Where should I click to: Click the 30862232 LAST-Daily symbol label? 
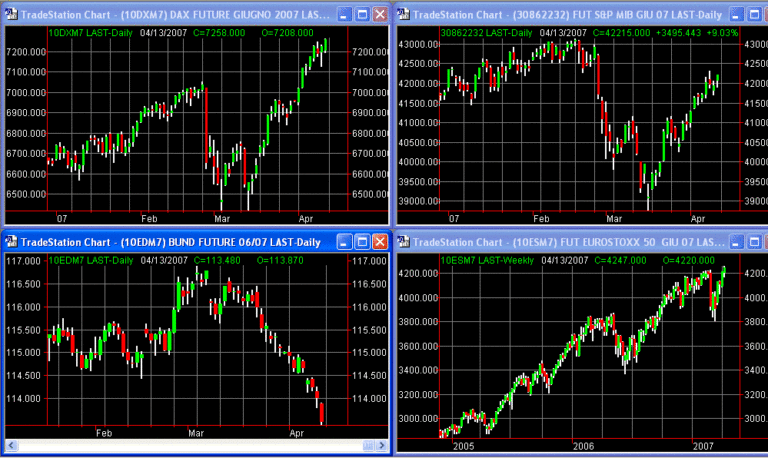pyautogui.click(x=487, y=33)
